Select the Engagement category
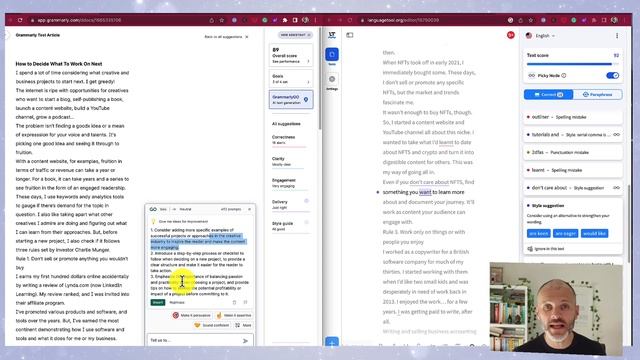The width and height of the screenshot is (640, 360). click(x=289, y=183)
